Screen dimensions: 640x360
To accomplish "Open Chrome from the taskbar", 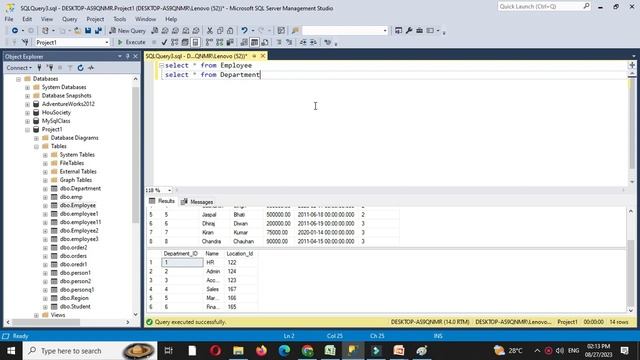I will point(307,351).
